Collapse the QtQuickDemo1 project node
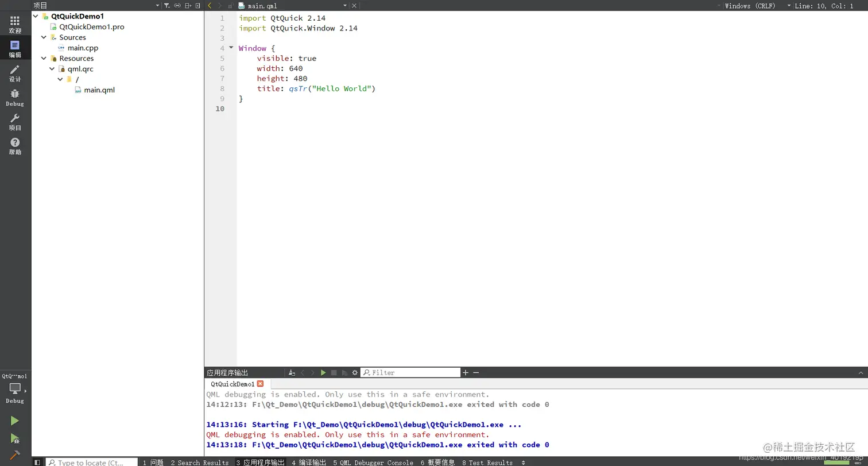 pyautogui.click(x=36, y=16)
